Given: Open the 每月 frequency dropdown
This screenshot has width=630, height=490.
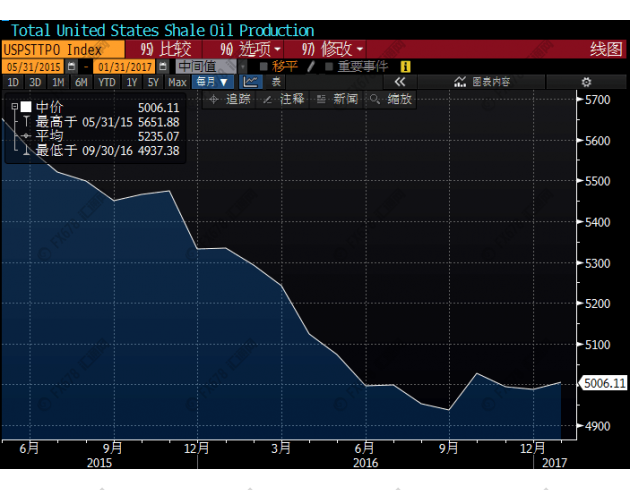Looking at the screenshot, I should pyautogui.click(x=212, y=82).
